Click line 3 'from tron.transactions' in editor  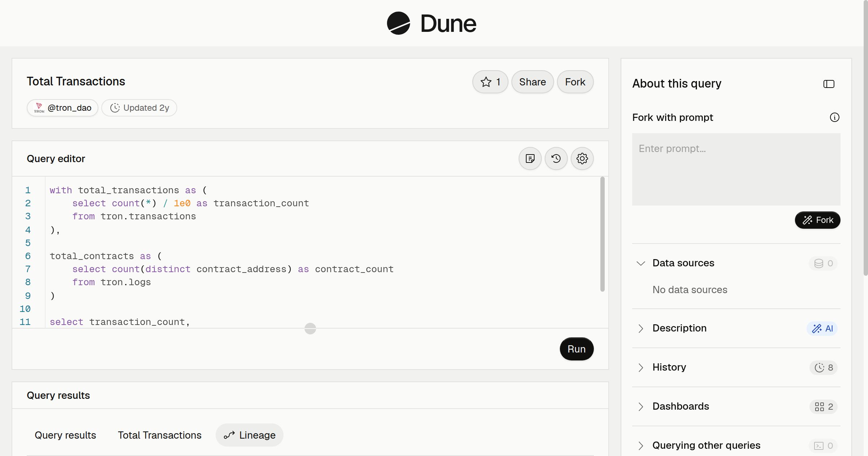pos(134,216)
